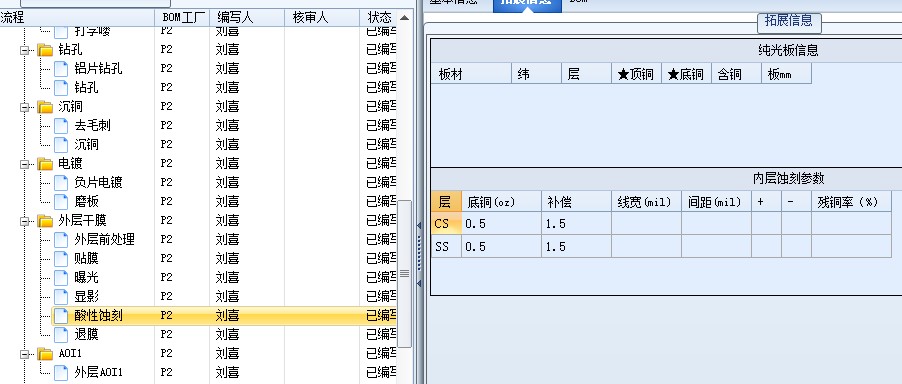The height and width of the screenshot is (384, 902).
Task: Click the document icon beside the 钻孔 step under 铝片钻孔
Action: [61, 88]
